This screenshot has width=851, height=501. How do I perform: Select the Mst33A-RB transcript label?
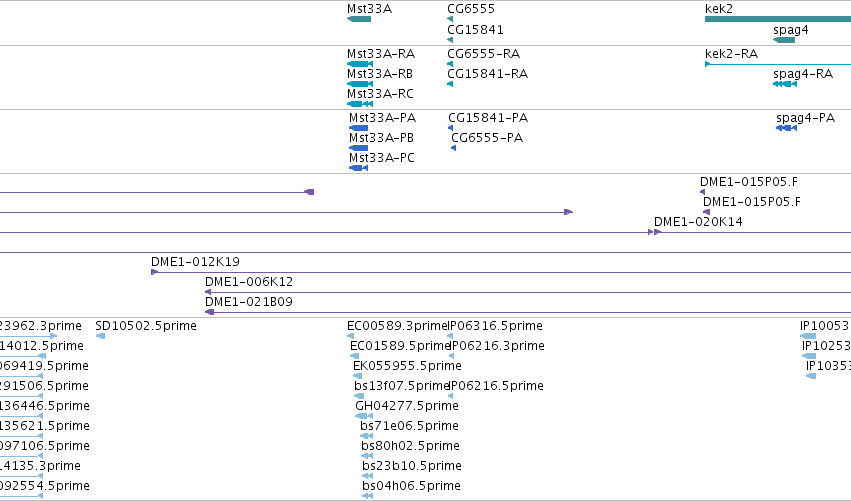click(379, 74)
